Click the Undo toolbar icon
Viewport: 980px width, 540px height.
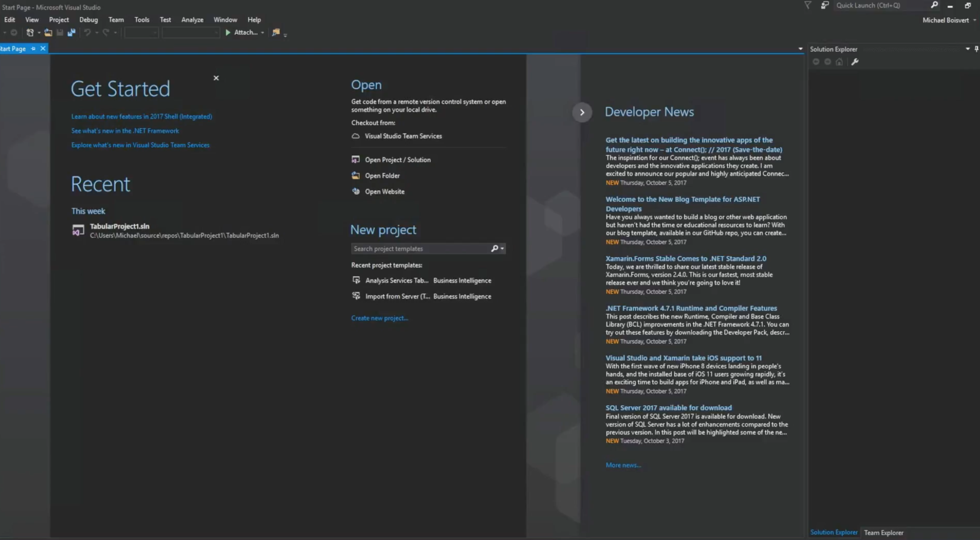point(87,33)
